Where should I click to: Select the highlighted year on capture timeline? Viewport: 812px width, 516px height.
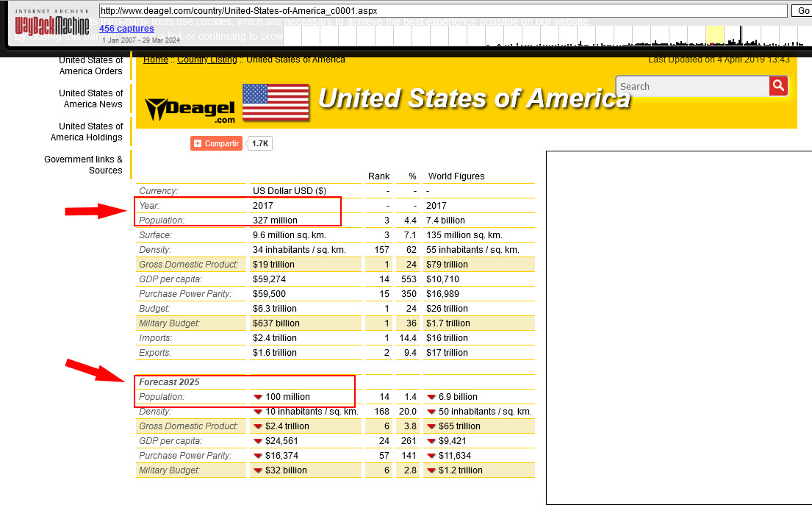[715, 35]
